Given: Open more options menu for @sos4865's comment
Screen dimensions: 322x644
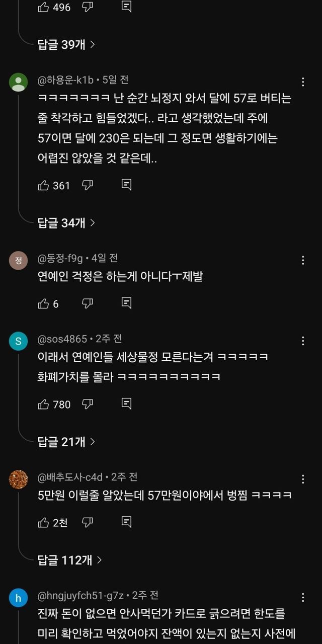Looking at the screenshot, I should [x=303, y=341].
